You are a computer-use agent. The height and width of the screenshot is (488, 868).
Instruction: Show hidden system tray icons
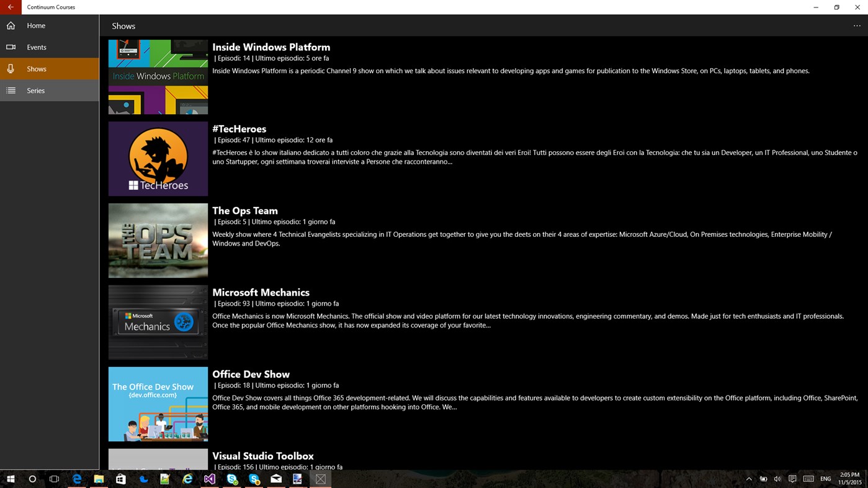(x=749, y=479)
